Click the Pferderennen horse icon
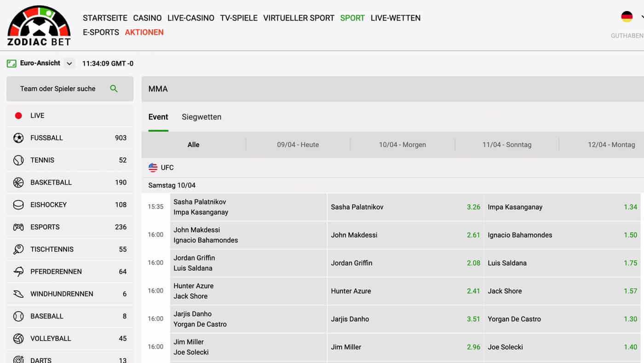 coord(18,272)
